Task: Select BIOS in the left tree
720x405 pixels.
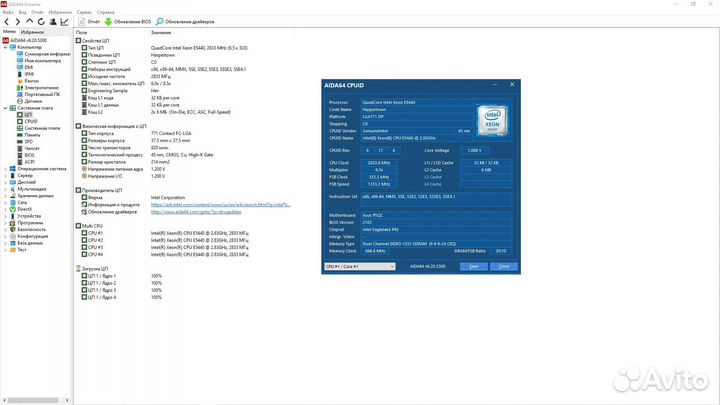Action: coord(26,155)
